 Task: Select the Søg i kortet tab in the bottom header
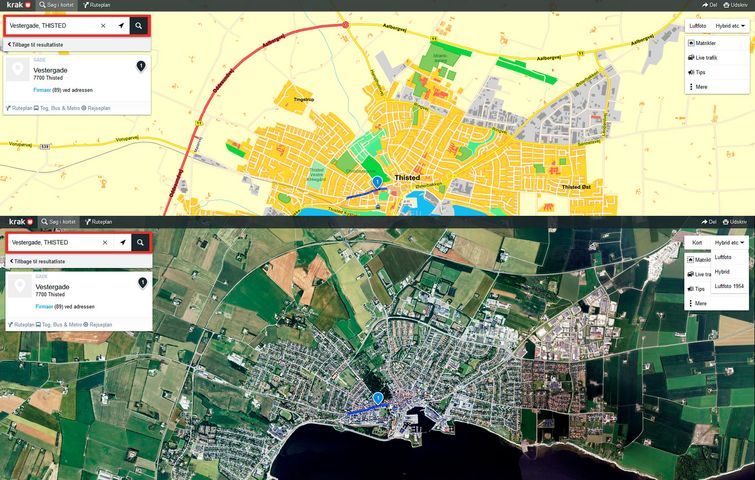(x=59, y=221)
